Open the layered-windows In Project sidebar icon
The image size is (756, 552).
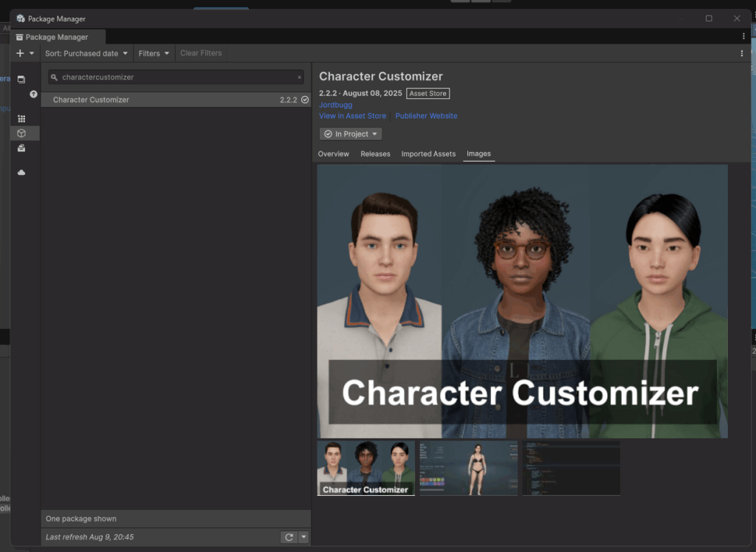pyautogui.click(x=21, y=79)
